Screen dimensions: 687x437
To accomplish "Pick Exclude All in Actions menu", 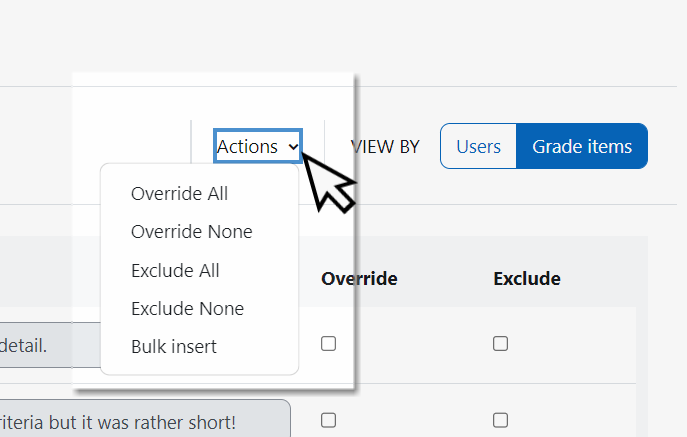I will pyautogui.click(x=175, y=270).
